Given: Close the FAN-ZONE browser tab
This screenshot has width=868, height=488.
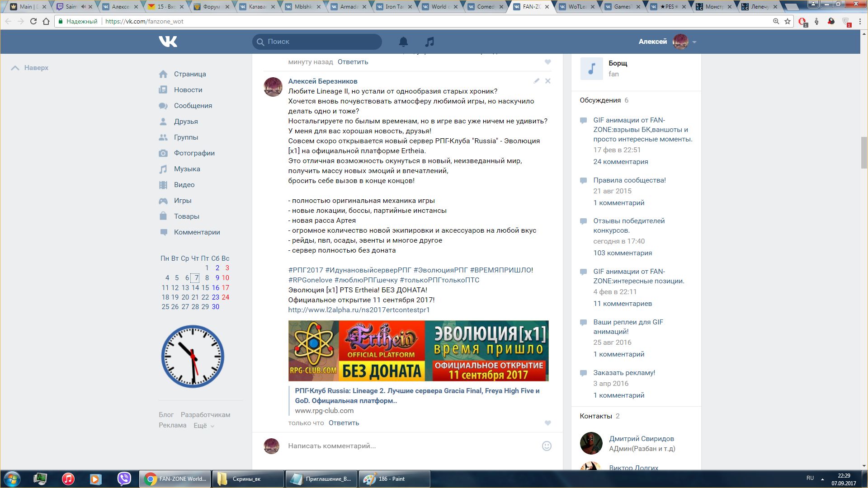Looking at the screenshot, I should [547, 7].
